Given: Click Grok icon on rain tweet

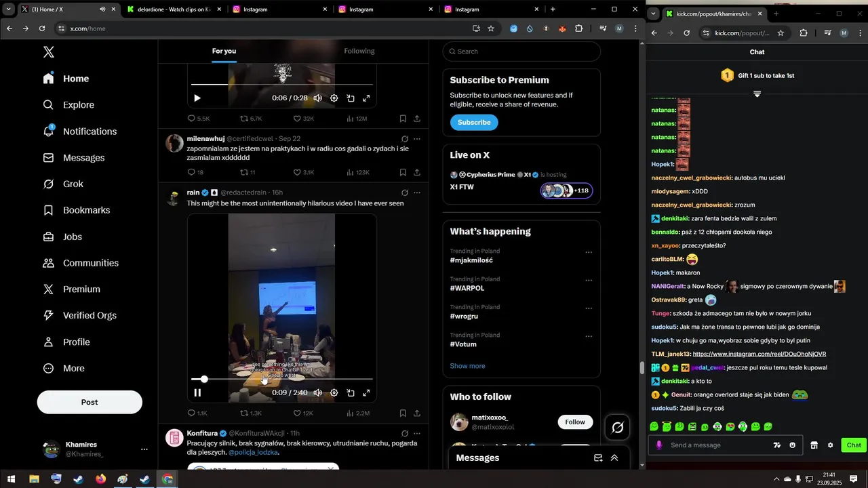Looking at the screenshot, I should tap(405, 192).
